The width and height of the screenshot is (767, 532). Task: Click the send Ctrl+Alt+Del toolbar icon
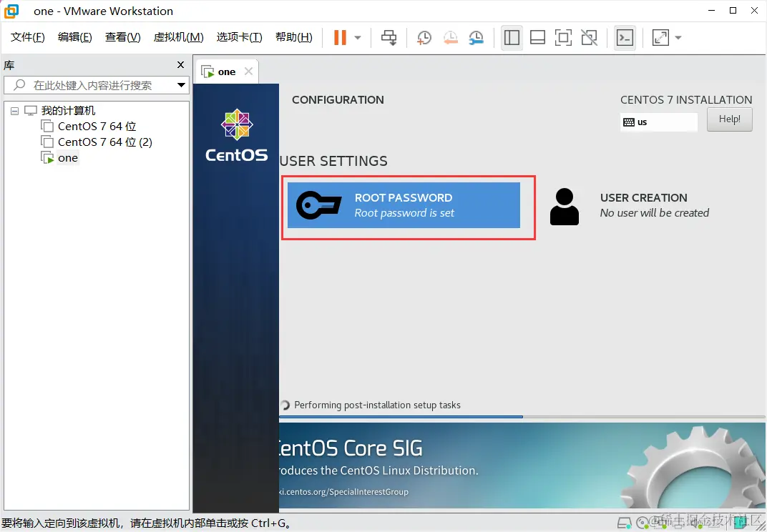coord(389,38)
